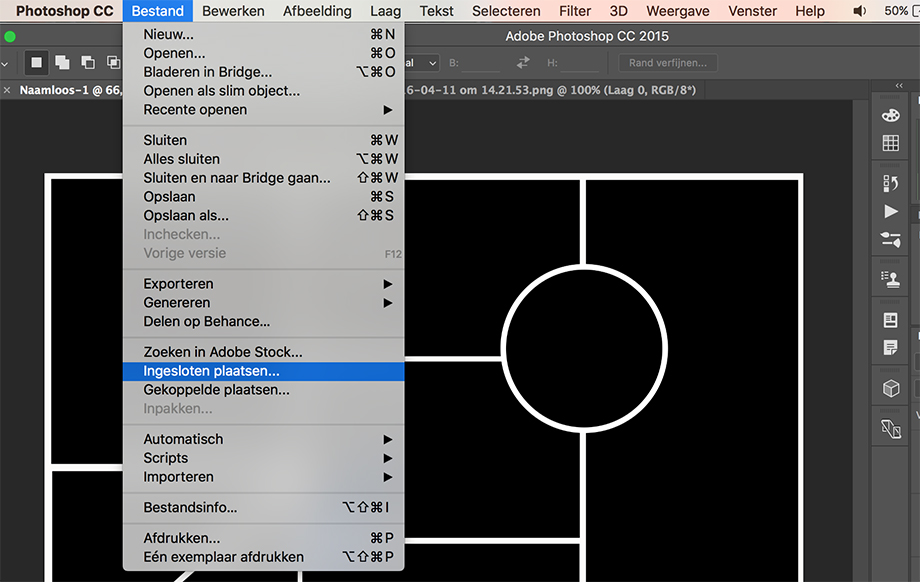Click the Rand verfijnen... button
The image size is (920, 582).
(668, 63)
